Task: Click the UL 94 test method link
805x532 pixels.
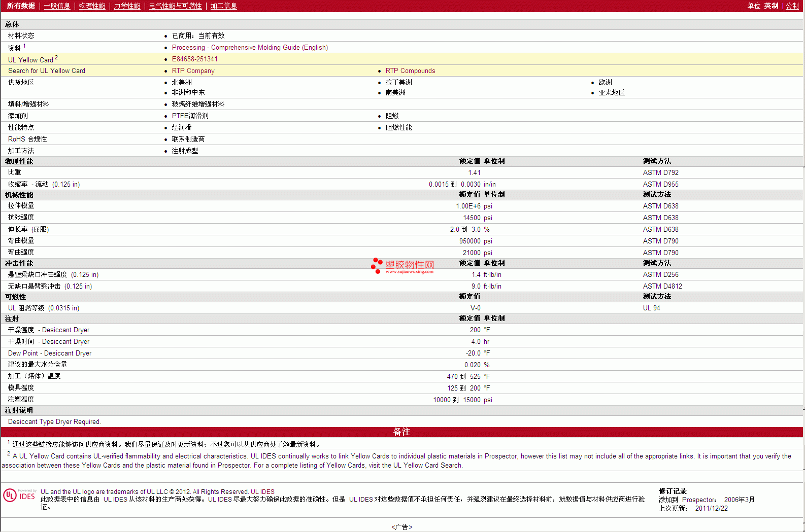Action: coord(651,308)
